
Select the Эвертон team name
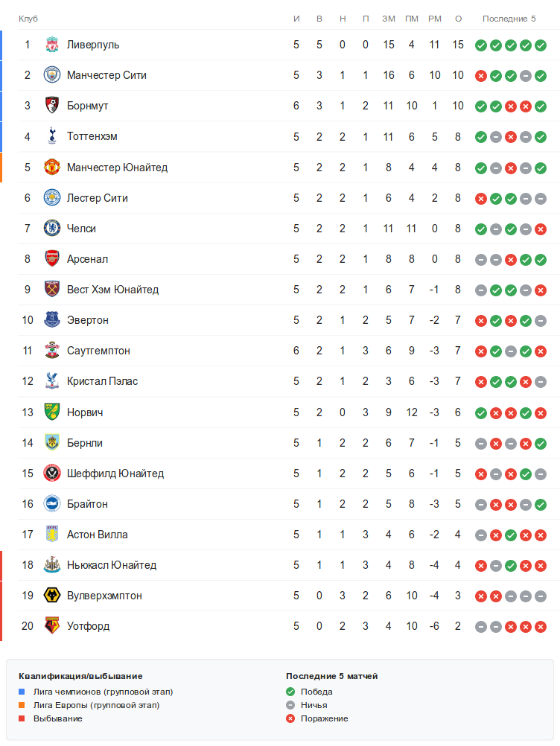click(87, 320)
